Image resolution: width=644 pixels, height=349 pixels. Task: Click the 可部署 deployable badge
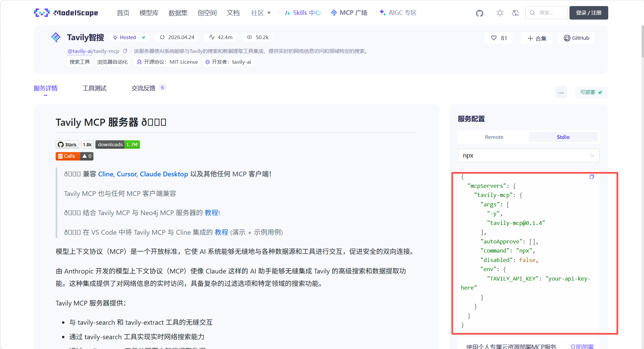[591, 92]
